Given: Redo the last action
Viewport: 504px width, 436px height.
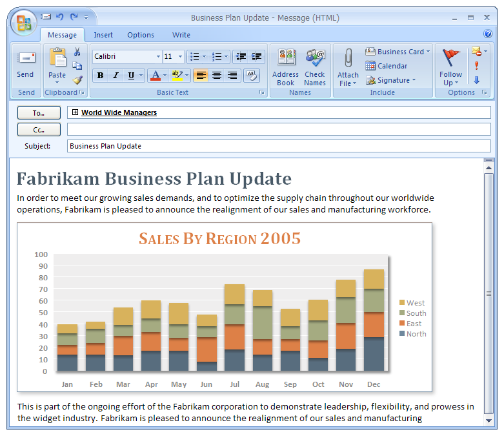Looking at the screenshot, I should pos(74,16).
